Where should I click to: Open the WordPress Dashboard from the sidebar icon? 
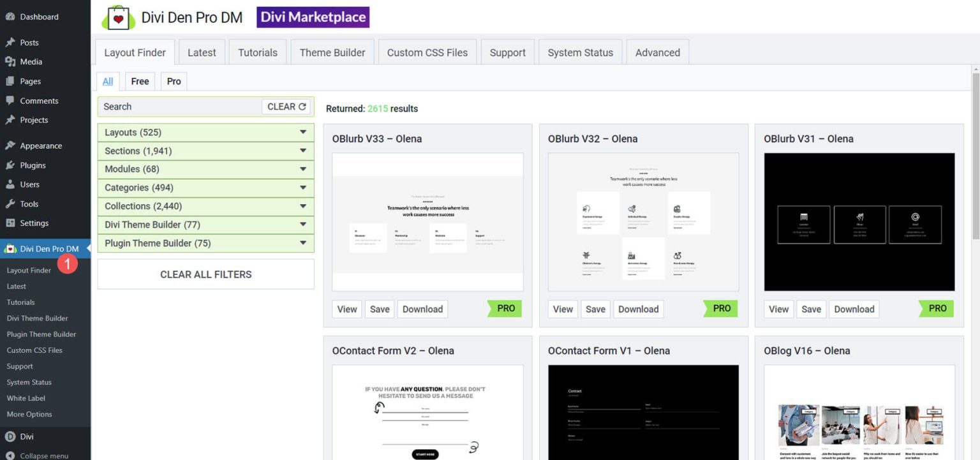point(9,17)
